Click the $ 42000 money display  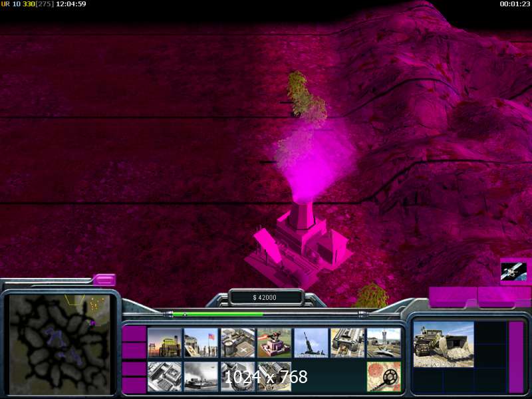265,297
